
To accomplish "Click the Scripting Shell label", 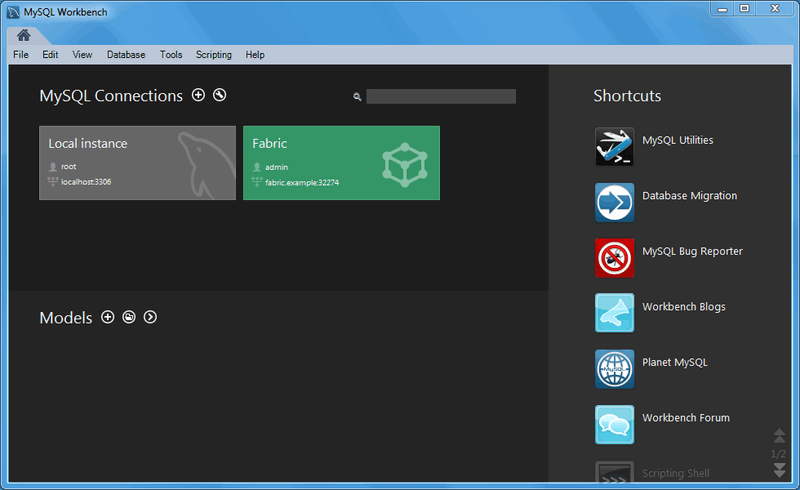I will point(676,473).
